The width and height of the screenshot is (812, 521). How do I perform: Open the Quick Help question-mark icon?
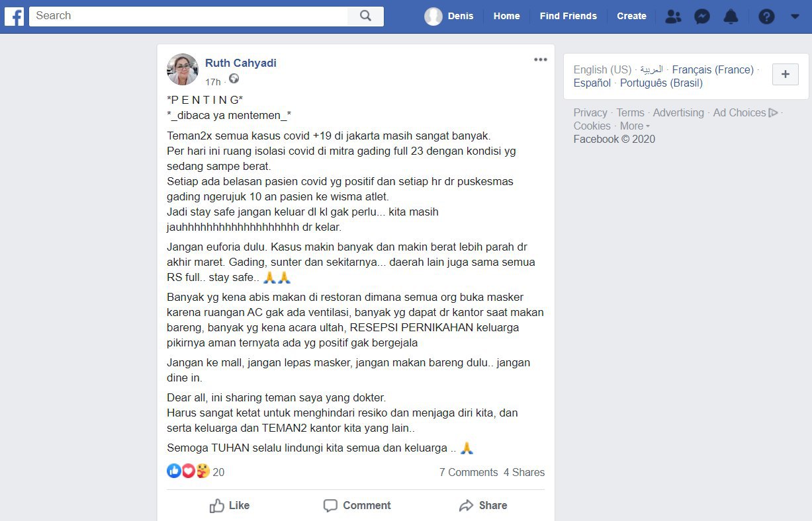tap(766, 17)
